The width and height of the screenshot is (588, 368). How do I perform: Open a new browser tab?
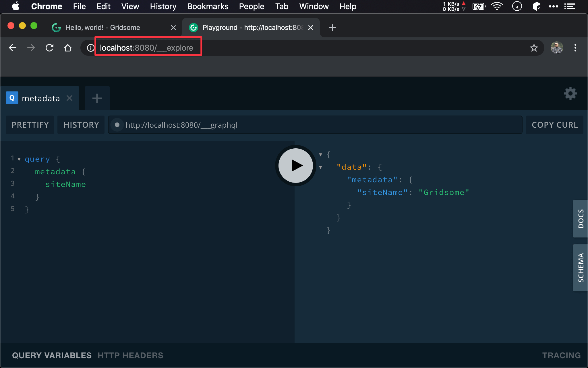[x=332, y=28]
